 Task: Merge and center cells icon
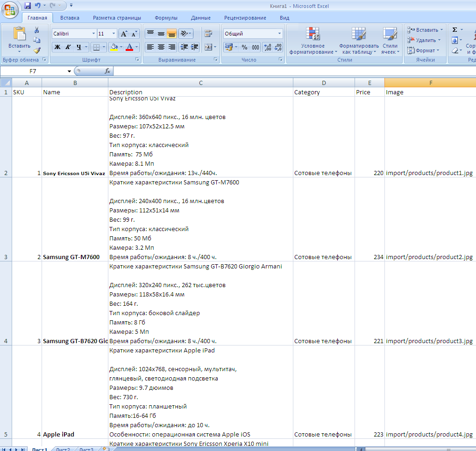(208, 47)
